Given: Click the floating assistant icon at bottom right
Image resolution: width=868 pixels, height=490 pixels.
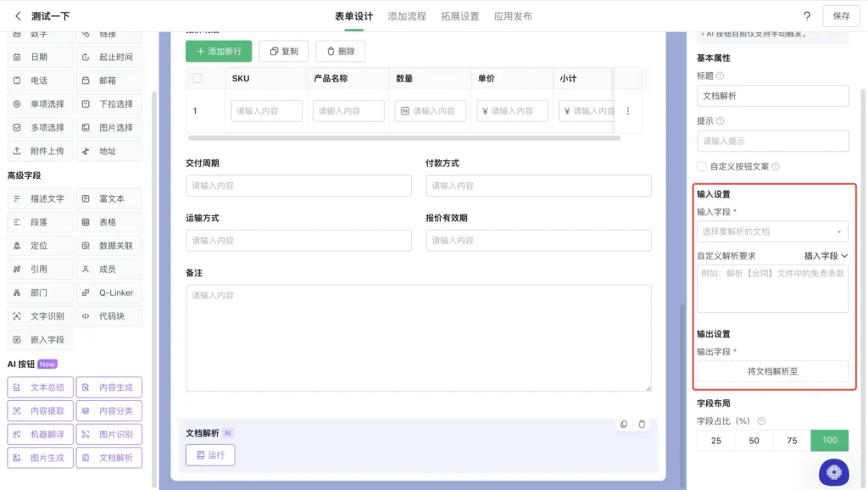Looking at the screenshot, I should tap(833, 472).
